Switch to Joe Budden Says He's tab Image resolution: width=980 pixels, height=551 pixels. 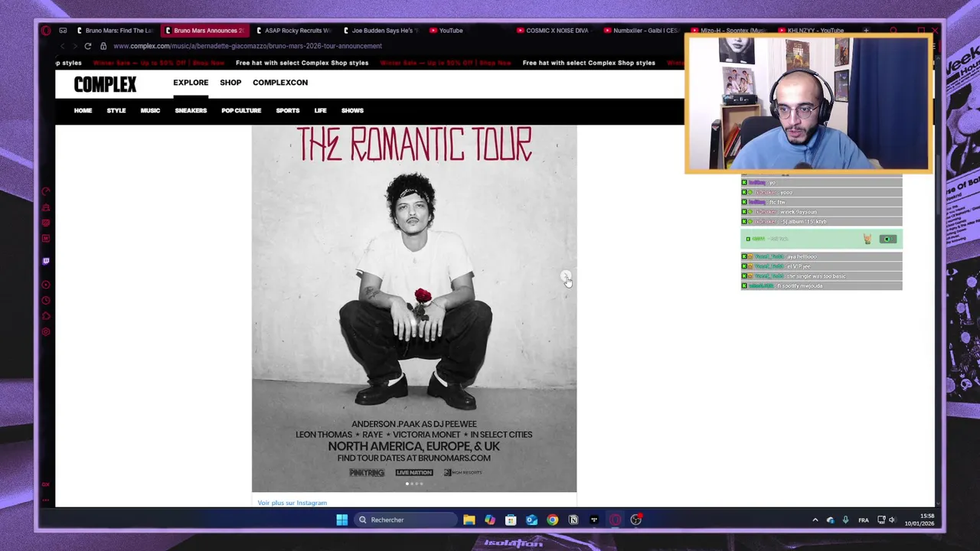point(380,31)
